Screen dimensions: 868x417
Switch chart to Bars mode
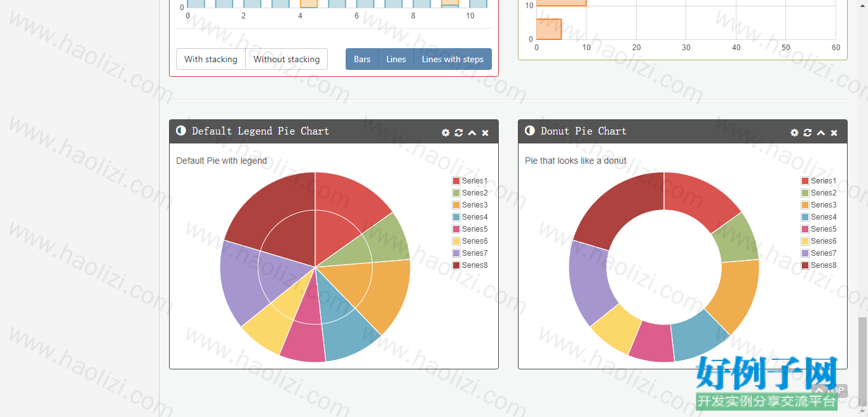pyautogui.click(x=362, y=59)
